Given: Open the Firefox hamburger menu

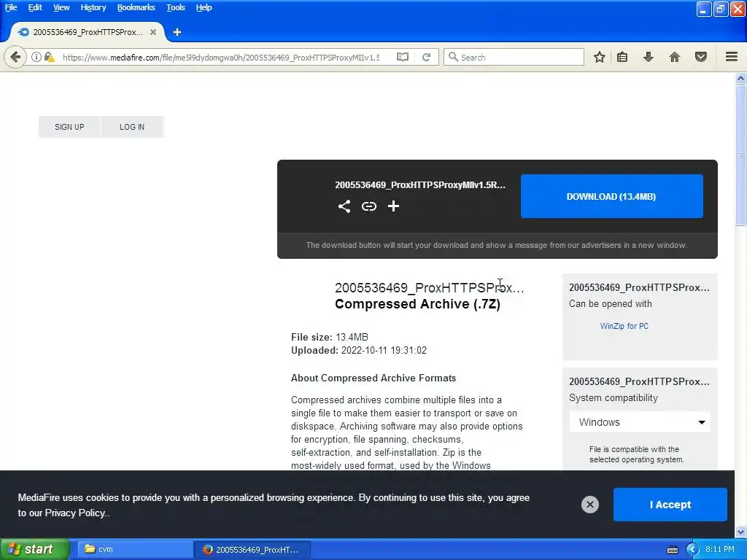Looking at the screenshot, I should tap(732, 57).
